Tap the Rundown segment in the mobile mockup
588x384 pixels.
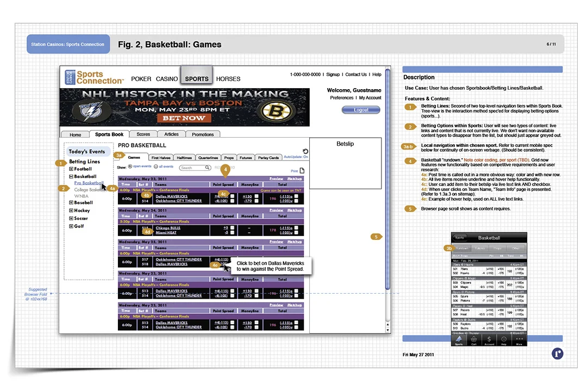461,248
